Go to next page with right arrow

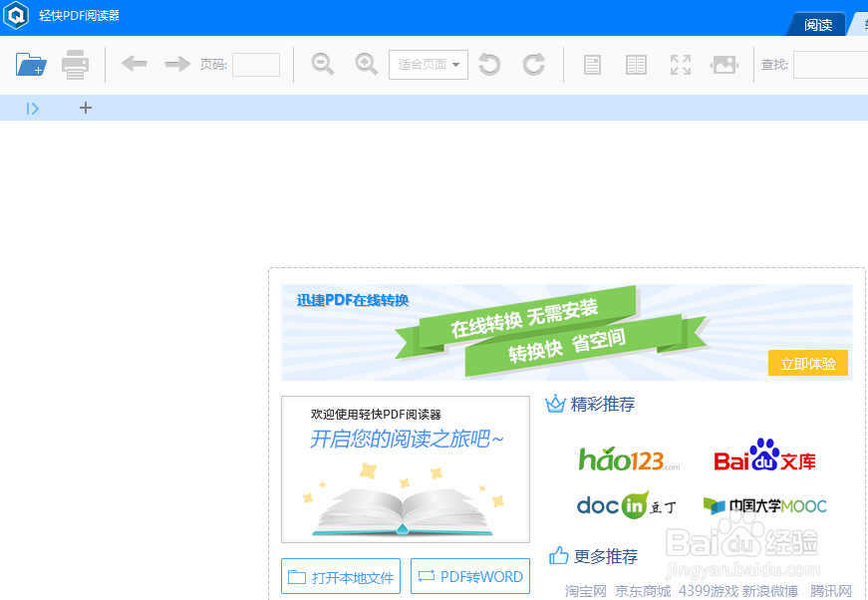coord(177,64)
